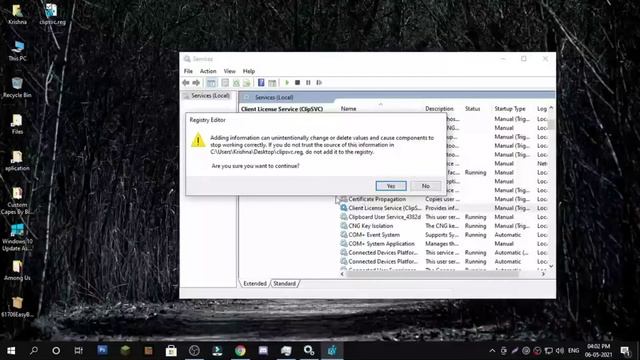The height and width of the screenshot is (360, 640).
Task: Click the Export List toolbar icon
Action: 247,83
